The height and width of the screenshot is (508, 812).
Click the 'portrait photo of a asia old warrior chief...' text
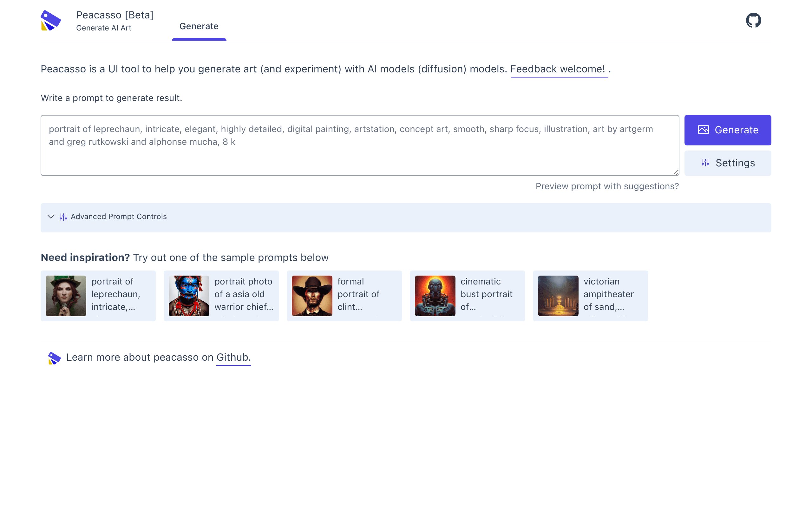(244, 294)
